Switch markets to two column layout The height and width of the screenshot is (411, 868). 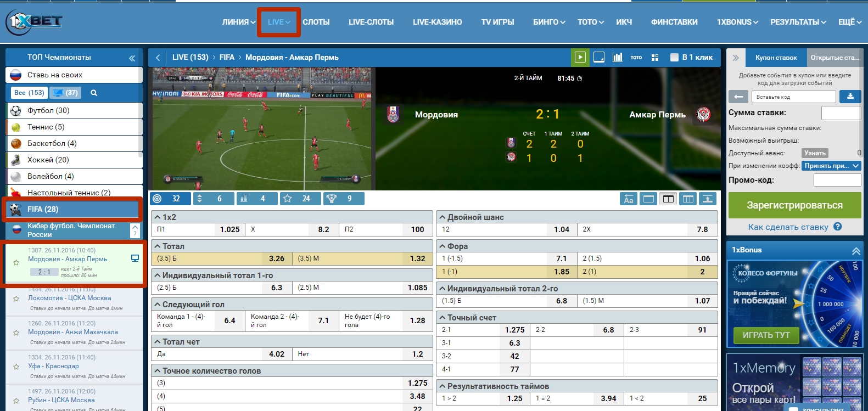668,199
